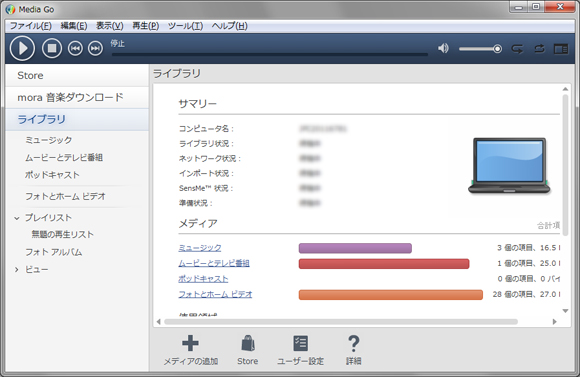Skip to the next track
This screenshot has width=580, height=377.
click(x=95, y=48)
